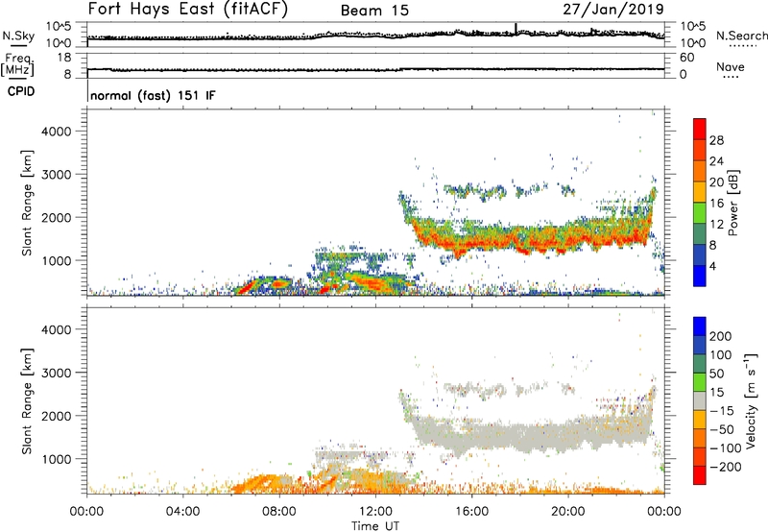Select the "-50" tick on the Velocity scale
This screenshot has width=768, height=532.
[x=722, y=429]
